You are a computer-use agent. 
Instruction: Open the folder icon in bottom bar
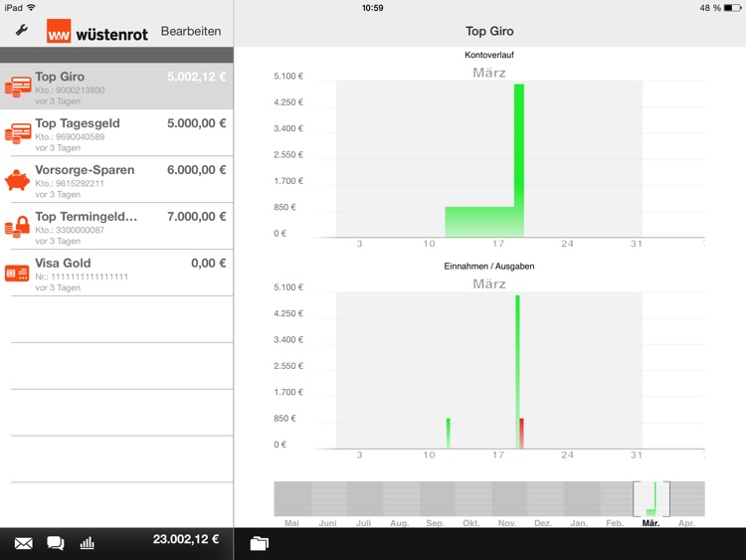pyautogui.click(x=260, y=543)
